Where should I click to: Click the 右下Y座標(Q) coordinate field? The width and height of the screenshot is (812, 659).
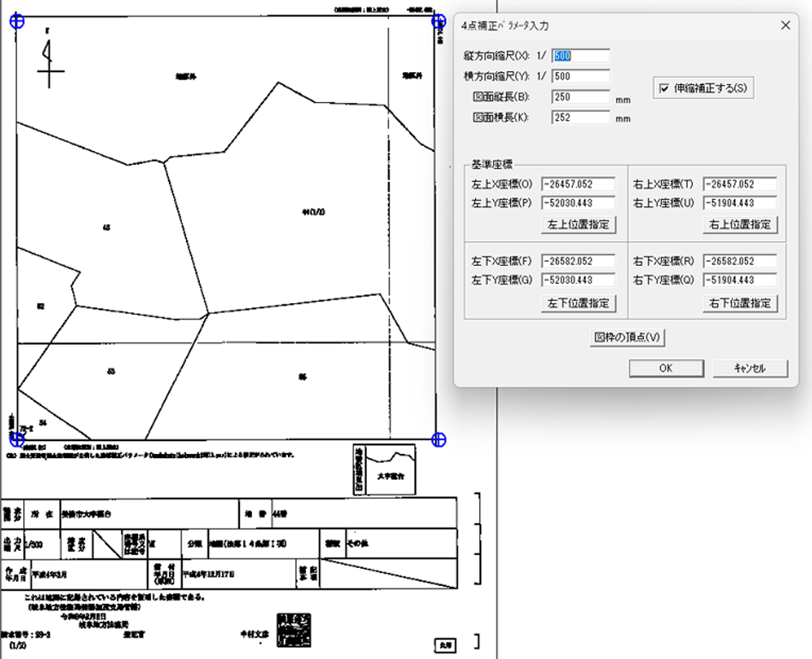tap(739, 280)
